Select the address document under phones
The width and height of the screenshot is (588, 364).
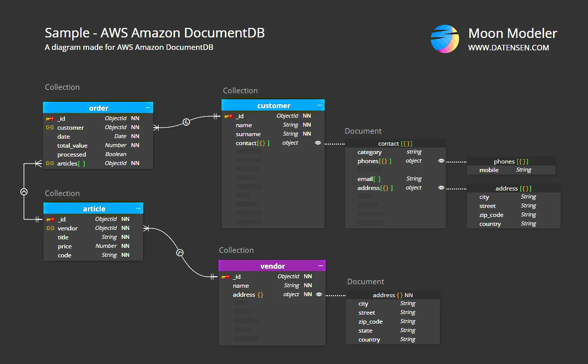click(513, 188)
